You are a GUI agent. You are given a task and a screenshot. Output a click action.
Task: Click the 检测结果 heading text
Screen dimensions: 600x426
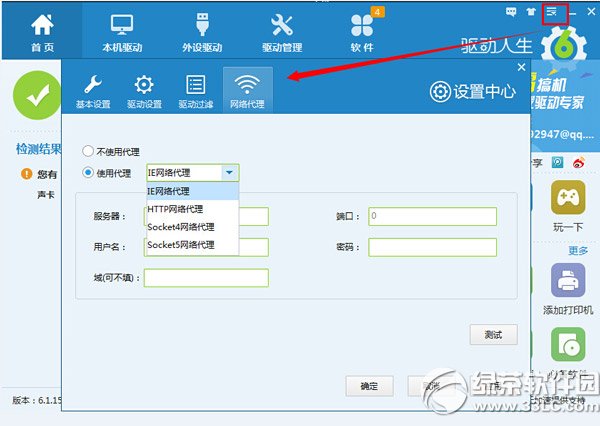pos(38,149)
